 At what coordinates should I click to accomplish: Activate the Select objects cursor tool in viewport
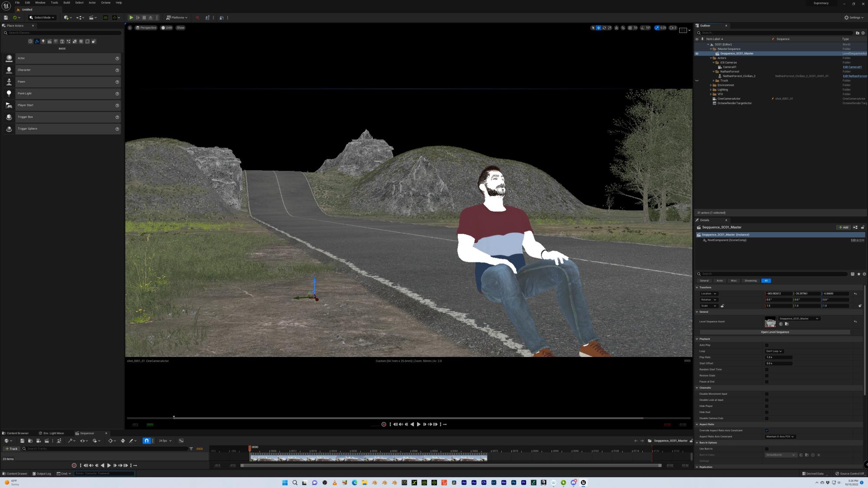pyautogui.click(x=593, y=28)
